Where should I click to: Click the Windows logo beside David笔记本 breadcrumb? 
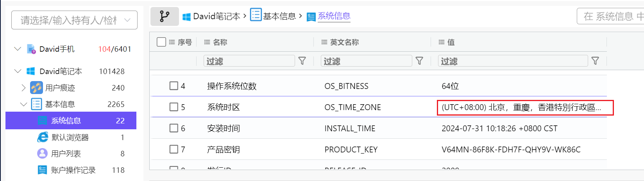(187, 16)
